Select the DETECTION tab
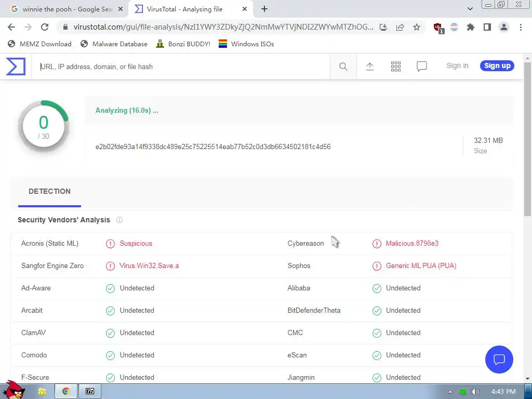The height and width of the screenshot is (399, 532). [x=49, y=191]
